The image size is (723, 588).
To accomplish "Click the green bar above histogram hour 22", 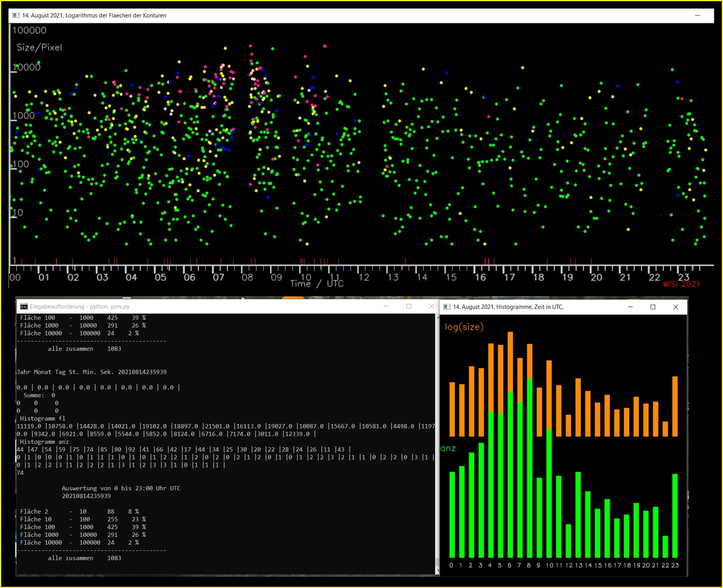I will [x=665, y=547].
